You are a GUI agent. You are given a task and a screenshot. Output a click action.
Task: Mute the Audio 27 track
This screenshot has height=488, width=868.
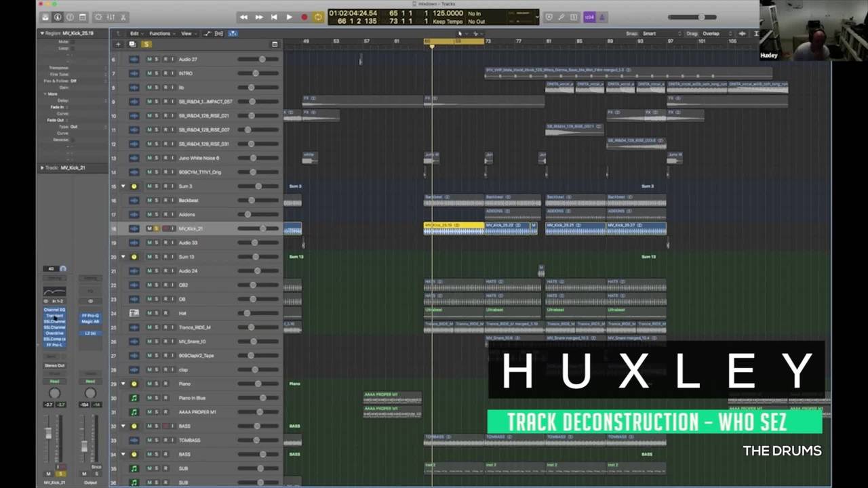(149, 59)
